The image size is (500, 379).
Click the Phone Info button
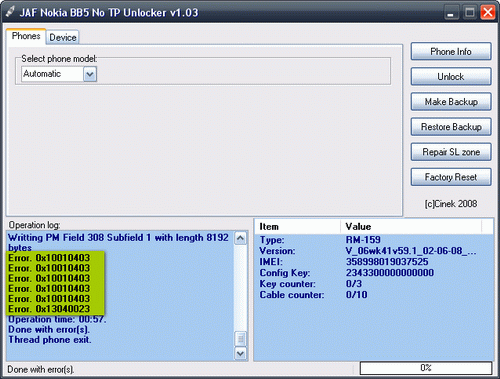[451, 52]
